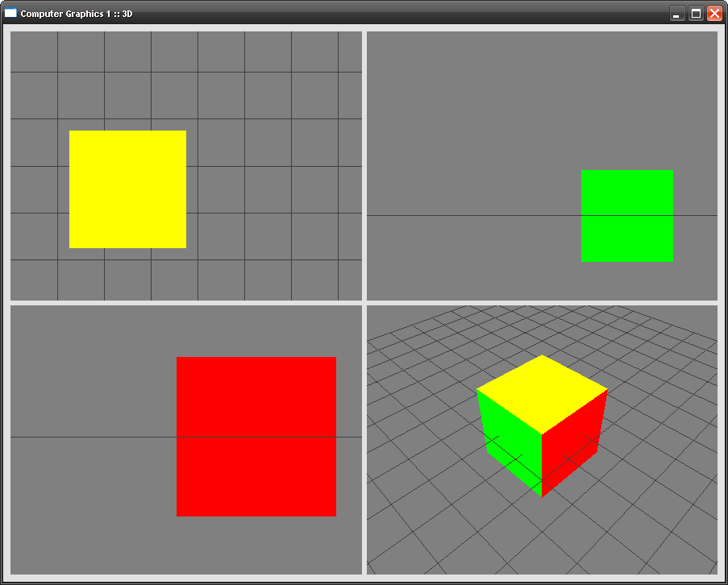Click the green face of the 3D cube
The width and height of the screenshot is (728, 585).
(x=510, y=443)
